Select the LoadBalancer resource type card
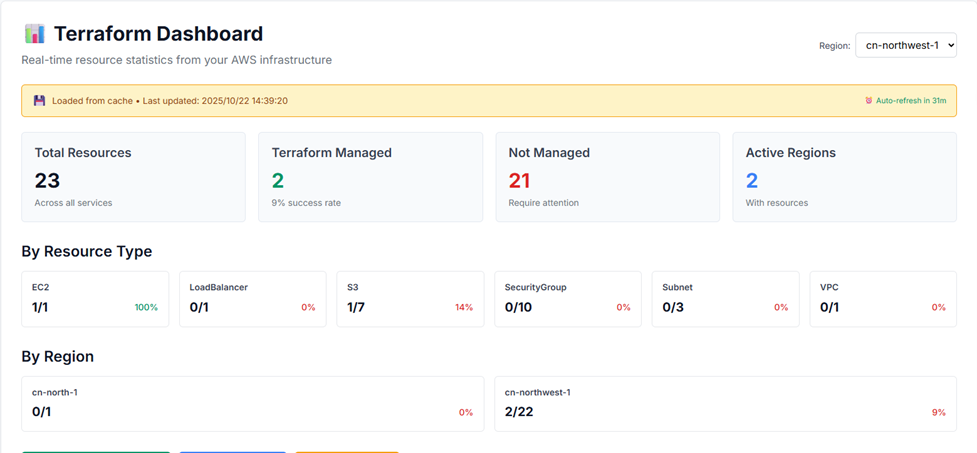This screenshot has height=453, width=977. pos(252,298)
